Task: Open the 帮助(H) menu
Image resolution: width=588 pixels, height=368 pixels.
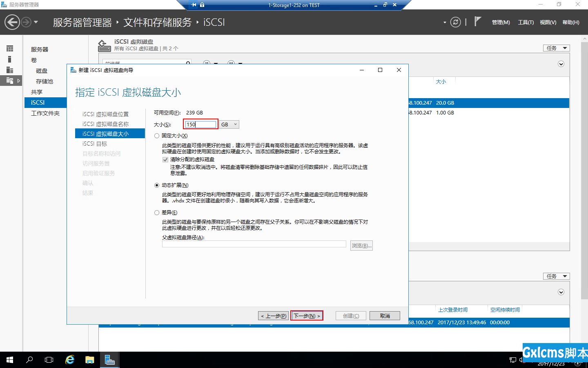Action: [571, 22]
